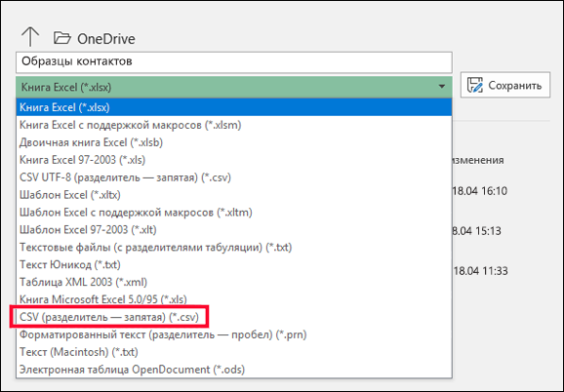Click the dropdown arrow of file type box
Viewport: 564px width, 392px height.
pyautogui.click(x=442, y=87)
